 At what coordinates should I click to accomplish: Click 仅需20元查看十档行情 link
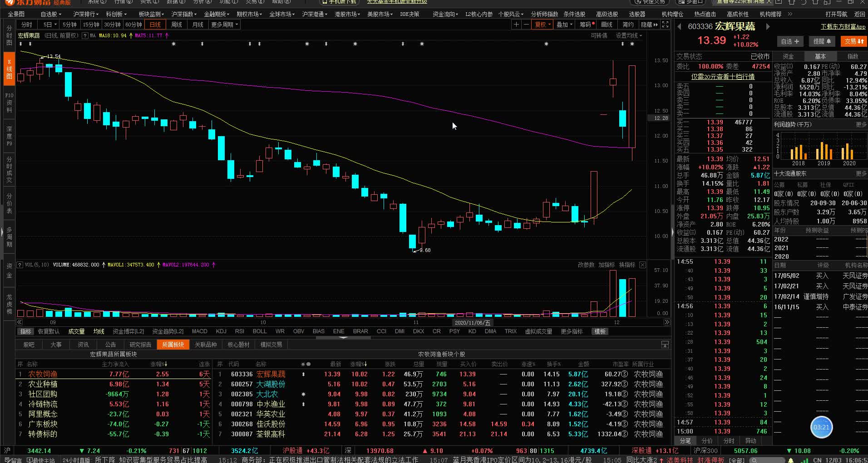pyautogui.click(x=723, y=77)
